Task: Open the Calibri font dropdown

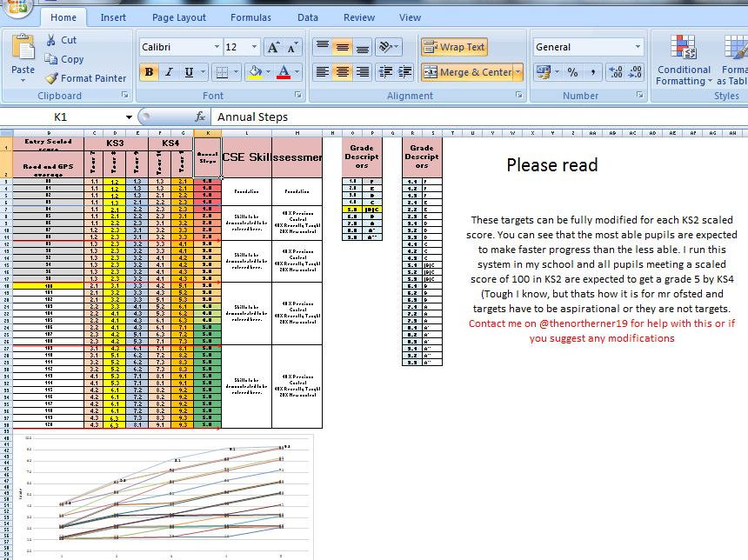Action: coord(217,47)
